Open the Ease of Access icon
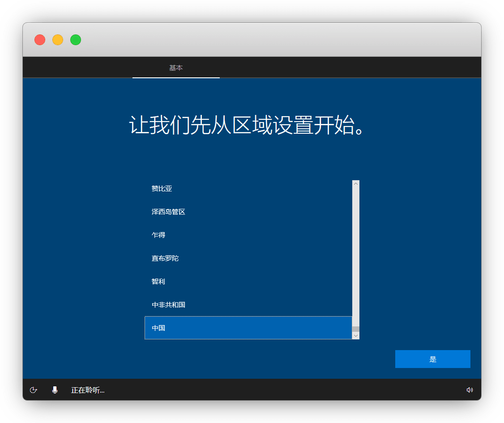 click(33, 390)
